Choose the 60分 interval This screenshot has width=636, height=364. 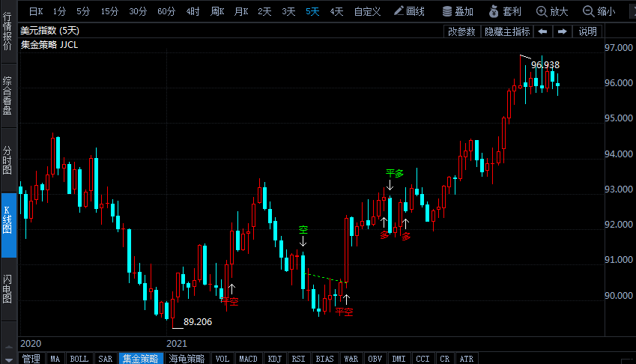pos(166,11)
